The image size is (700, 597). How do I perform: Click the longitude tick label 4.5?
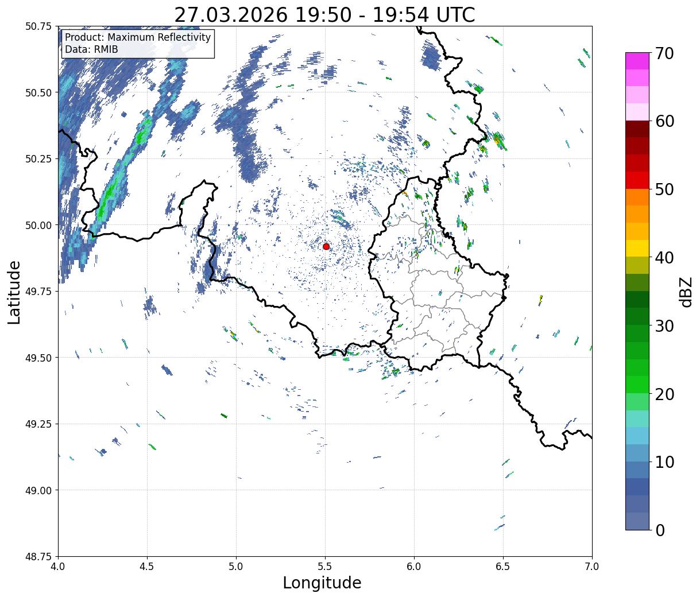147,567
